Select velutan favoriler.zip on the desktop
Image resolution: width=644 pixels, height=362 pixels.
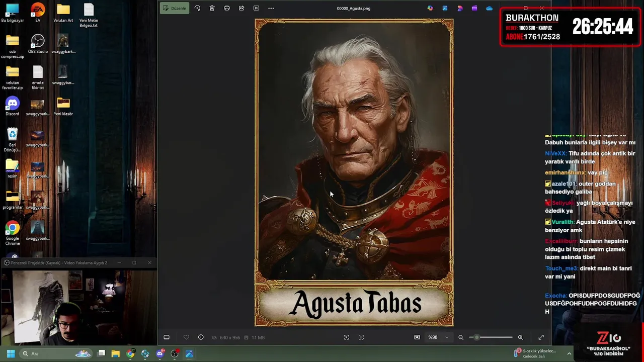[13, 78]
